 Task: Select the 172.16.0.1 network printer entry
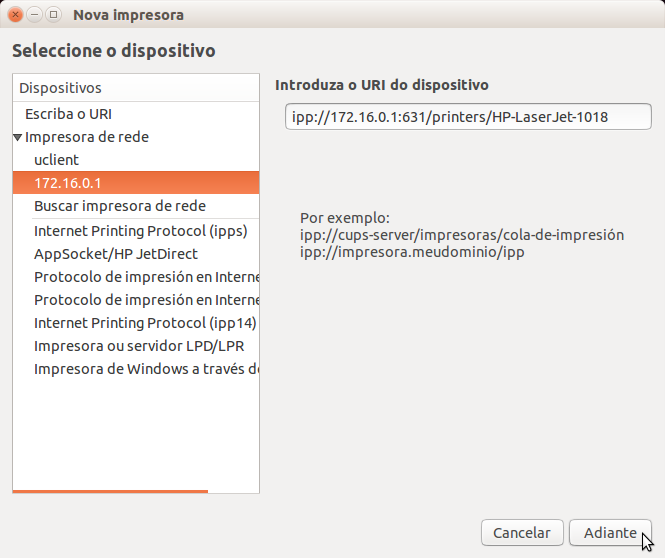[x=136, y=183]
